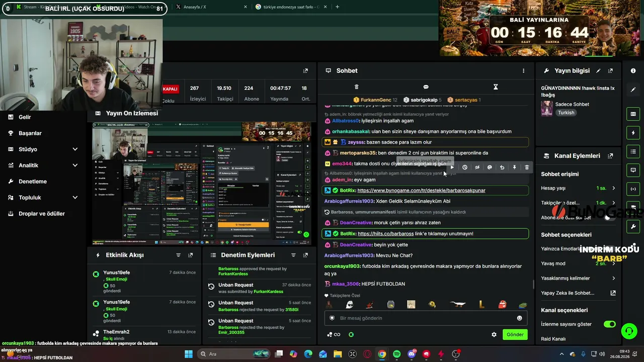Filter the Etkinlik Akışı feed

(178, 255)
